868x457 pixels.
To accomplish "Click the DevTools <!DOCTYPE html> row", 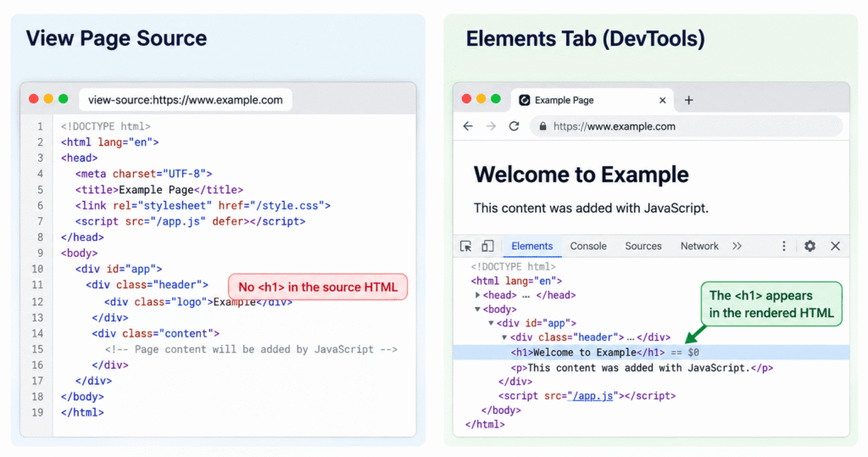I will click(x=513, y=266).
